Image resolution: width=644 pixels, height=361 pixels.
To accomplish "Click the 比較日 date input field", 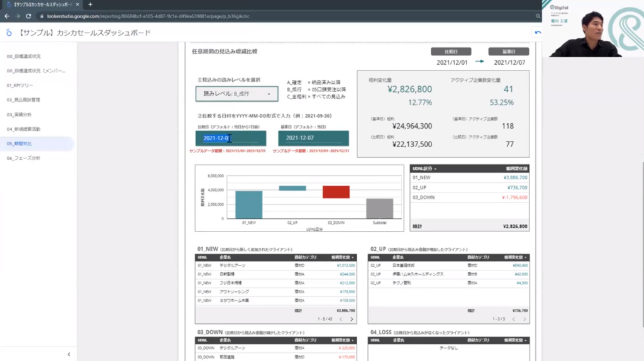I will pos(230,138).
